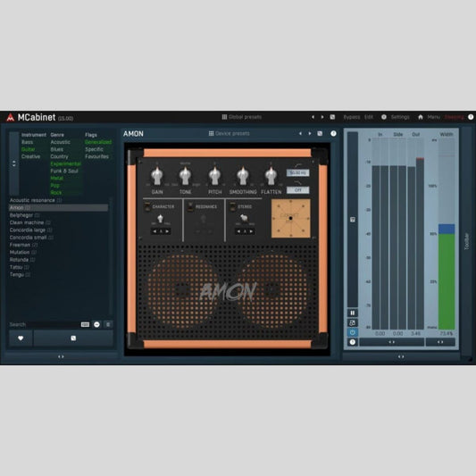This screenshot has width=476, height=476.
Task: Select Belphegor device in list
Action: coord(58,215)
